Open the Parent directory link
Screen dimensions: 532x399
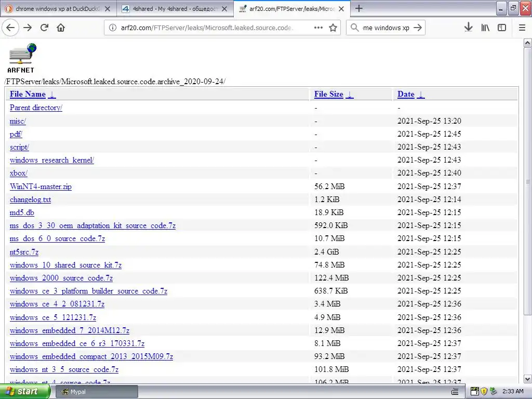[x=36, y=108]
